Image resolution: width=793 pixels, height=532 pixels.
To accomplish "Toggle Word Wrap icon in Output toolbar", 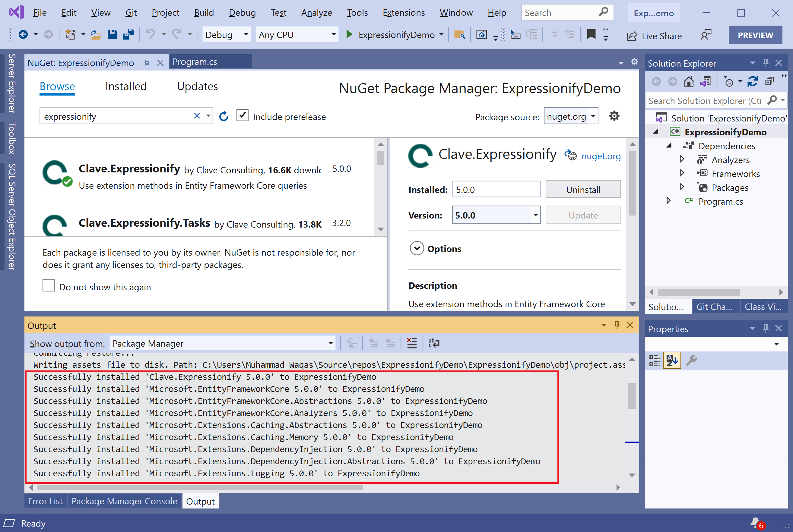I will [433, 343].
